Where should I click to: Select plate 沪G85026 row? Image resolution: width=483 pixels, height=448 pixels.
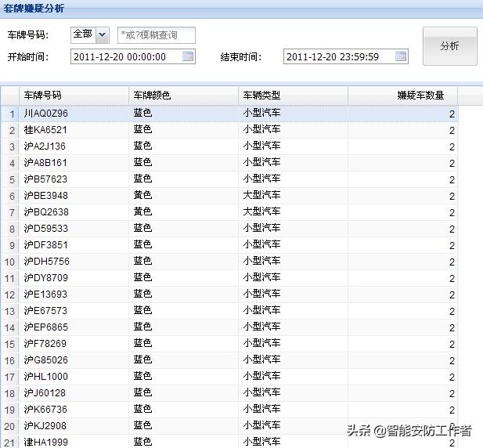pos(229,360)
